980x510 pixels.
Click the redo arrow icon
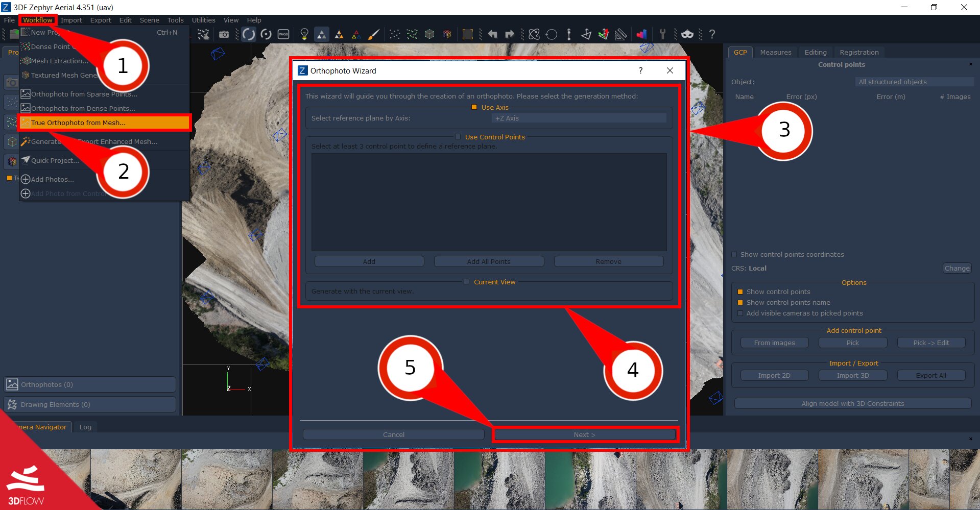(x=510, y=34)
